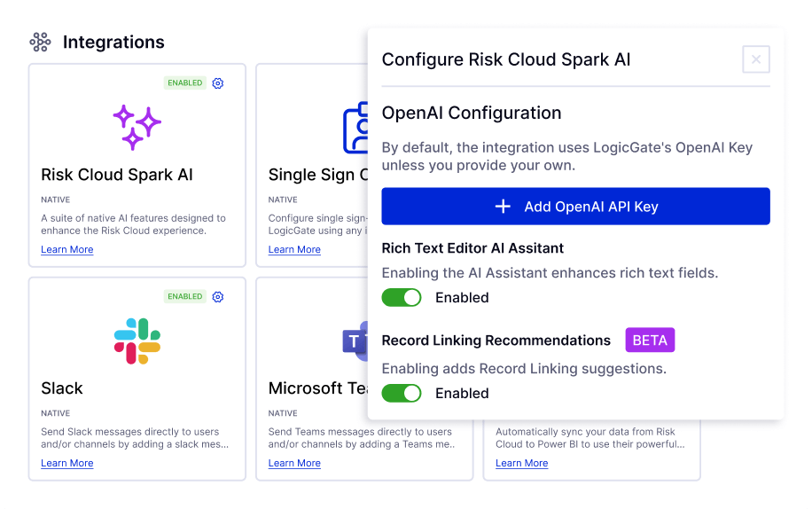The width and height of the screenshot is (812, 509).
Task: Click the BETA badge beside Record Linking
Action: coord(651,341)
